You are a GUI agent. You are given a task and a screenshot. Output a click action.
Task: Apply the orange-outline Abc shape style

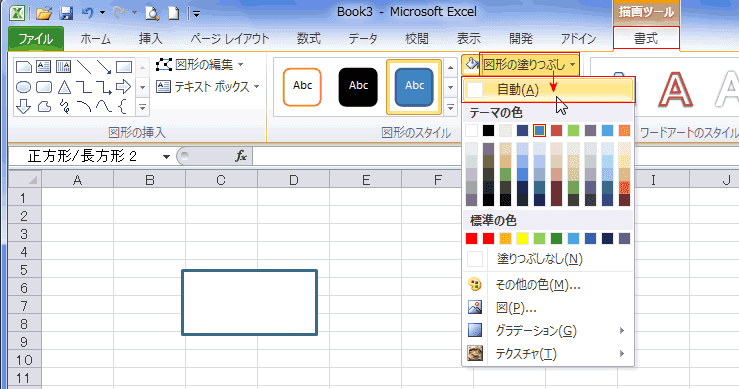pos(302,87)
